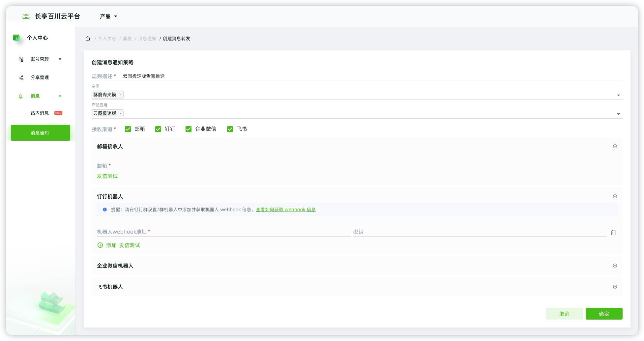The width and height of the screenshot is (644, 341).
Task: Open the webhook info help link
Action: click(x=285, y=210)
